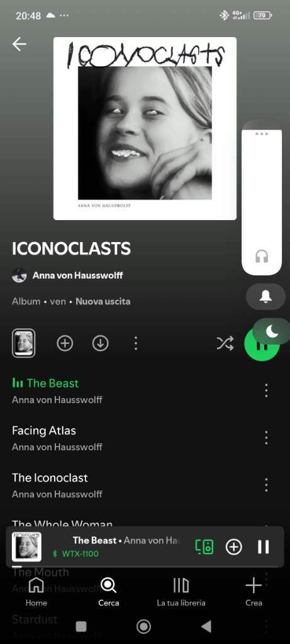Pause track from the mini player
The height and width of the screenshot is (644, 290).
point(264,547)
